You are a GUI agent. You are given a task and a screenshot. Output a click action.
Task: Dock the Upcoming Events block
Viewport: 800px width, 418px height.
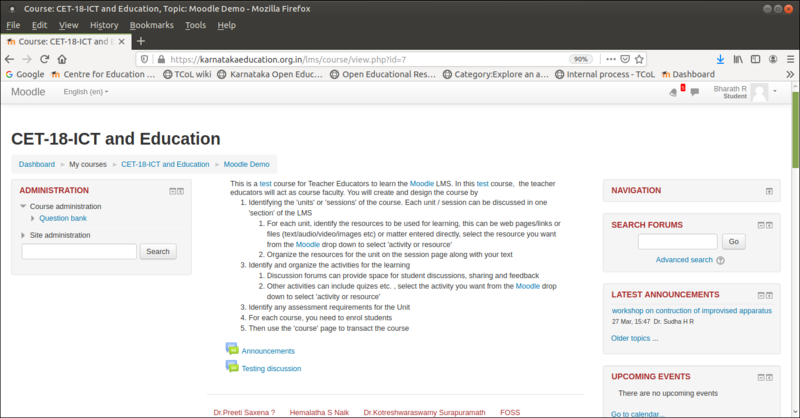click(x=769, y=377)
